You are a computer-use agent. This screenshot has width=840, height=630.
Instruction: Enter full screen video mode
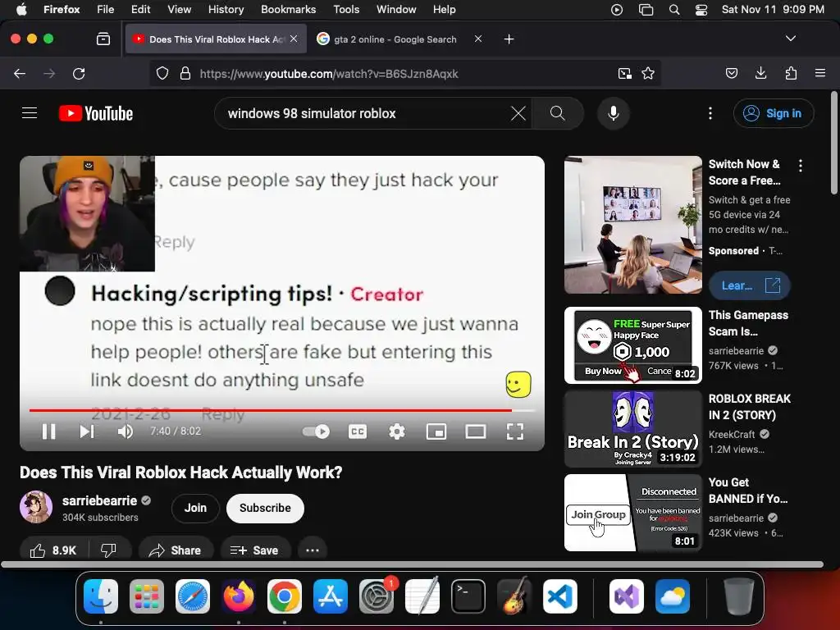(515, 431)
